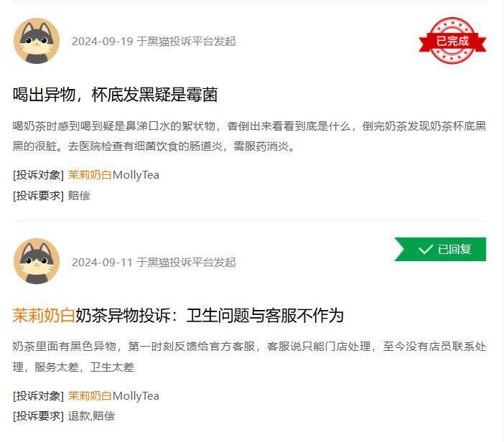The image size is (504, 442).
Task: Open complaint titled 喝出异物，杯底发黑疑是霉菌
Action: tap(115, 95)
